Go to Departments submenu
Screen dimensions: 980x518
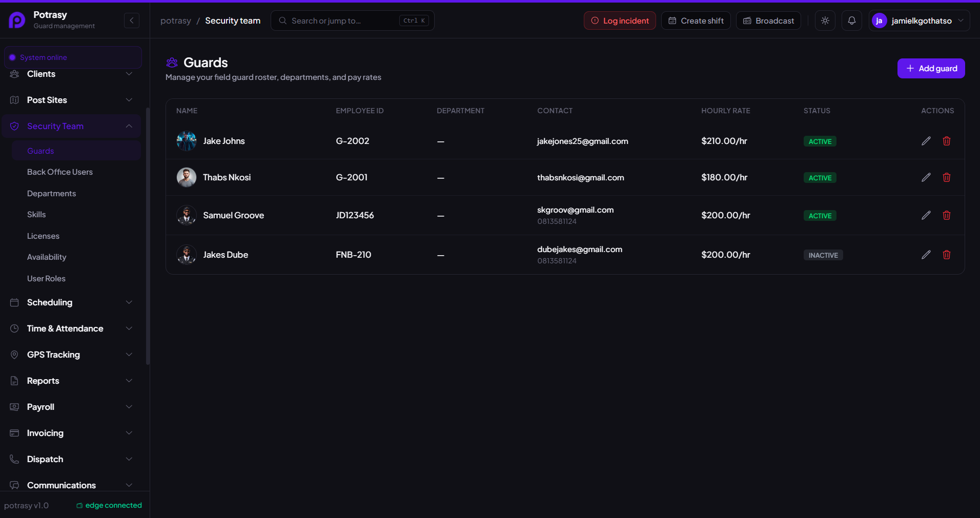76,194
